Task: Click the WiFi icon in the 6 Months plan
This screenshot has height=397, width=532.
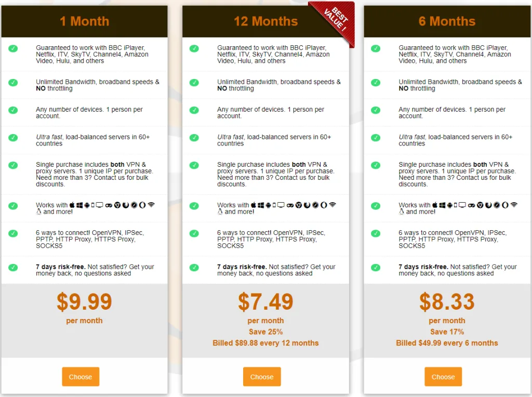Action: pos(514,205)
